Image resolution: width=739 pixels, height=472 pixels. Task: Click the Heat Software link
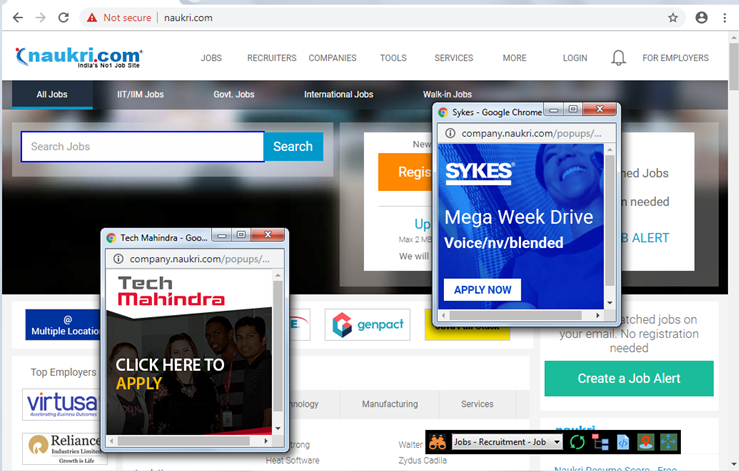[x=292, y=460]
